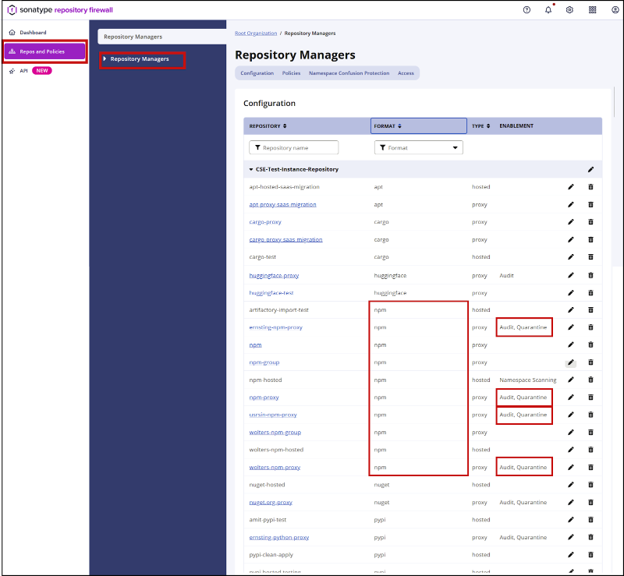Go to Root Organization breadcrumb link
Viewport: 624px width, 576px height.
click(x=255, y=33)
